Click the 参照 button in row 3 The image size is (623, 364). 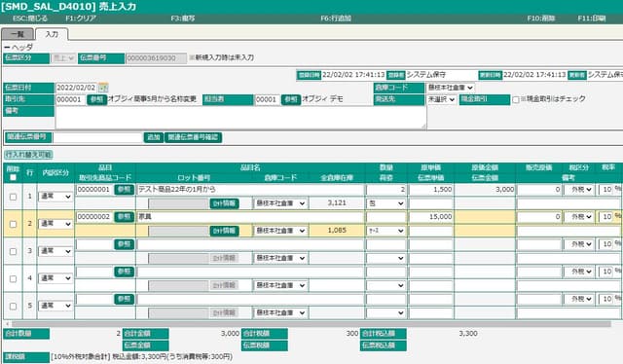pyautogui.click(x=124, y=244)
